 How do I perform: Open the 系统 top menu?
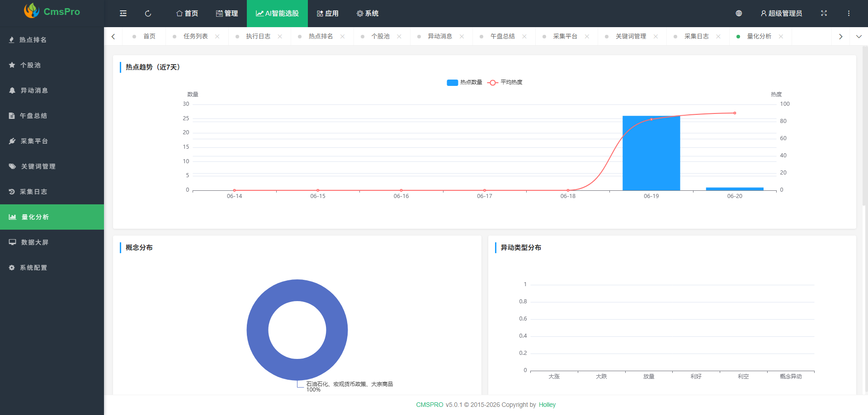pyautogui.click(x=368, y=14)
